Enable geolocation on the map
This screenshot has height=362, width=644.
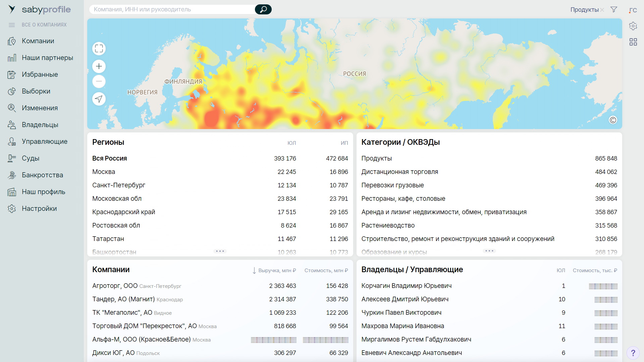pyautogui.click(x=99, y=99)
